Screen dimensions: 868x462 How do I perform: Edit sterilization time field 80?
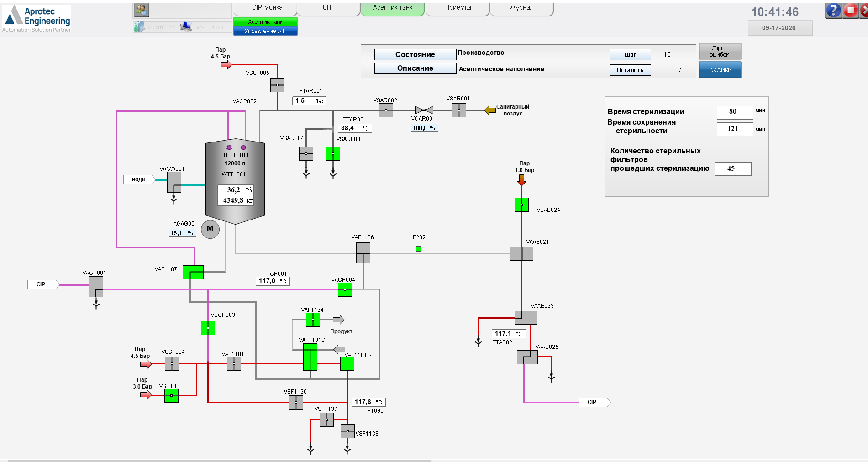pyautogui.click(x=735, y=112)
